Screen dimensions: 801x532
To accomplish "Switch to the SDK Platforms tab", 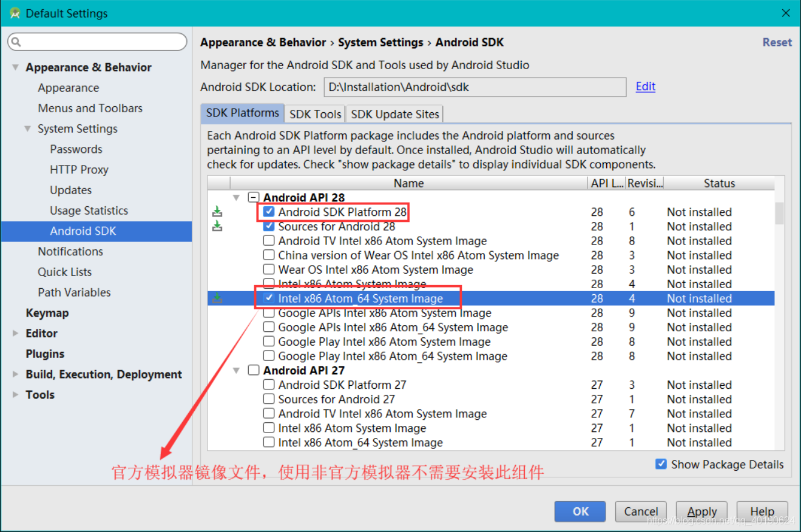I will pyautogui.click(x=242, y=113).
